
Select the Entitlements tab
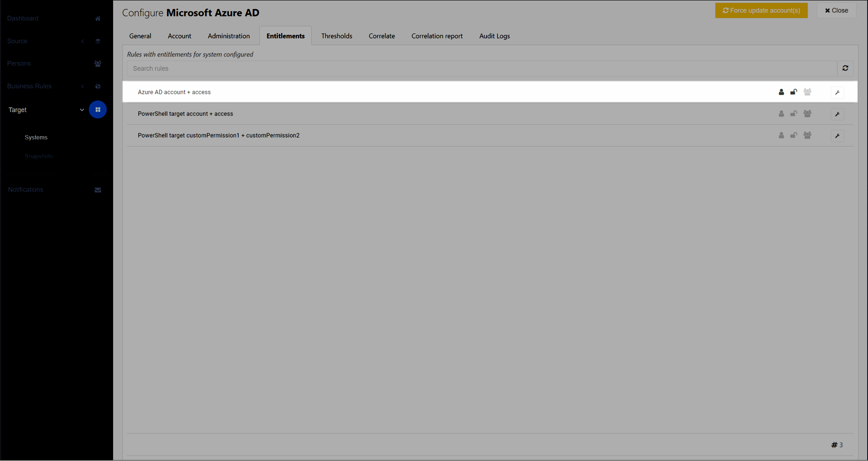[285, 36]
